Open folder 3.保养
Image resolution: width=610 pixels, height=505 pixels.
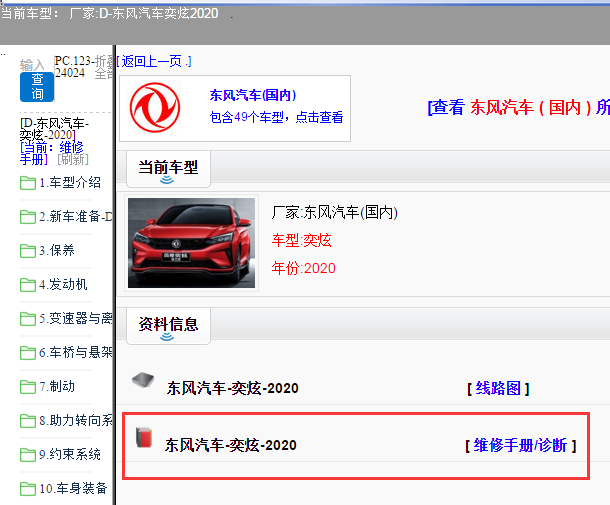pyautogui.click(x=57, y=251)
